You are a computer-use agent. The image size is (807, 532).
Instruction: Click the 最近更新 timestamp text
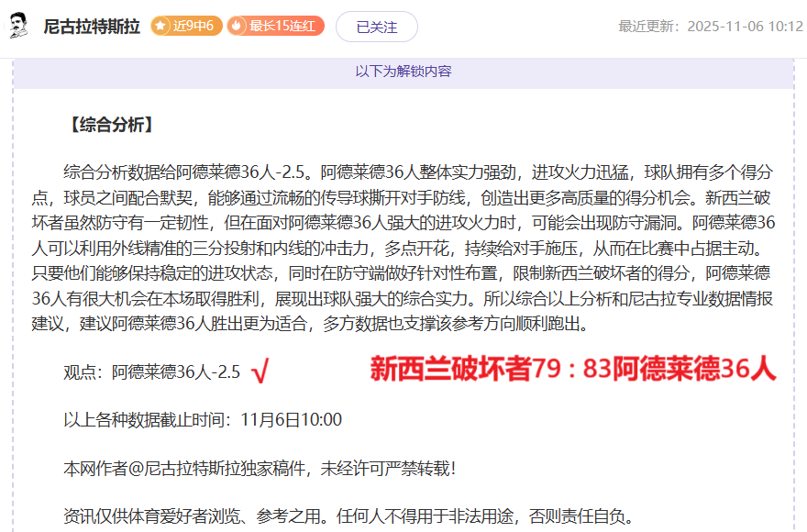710,27
